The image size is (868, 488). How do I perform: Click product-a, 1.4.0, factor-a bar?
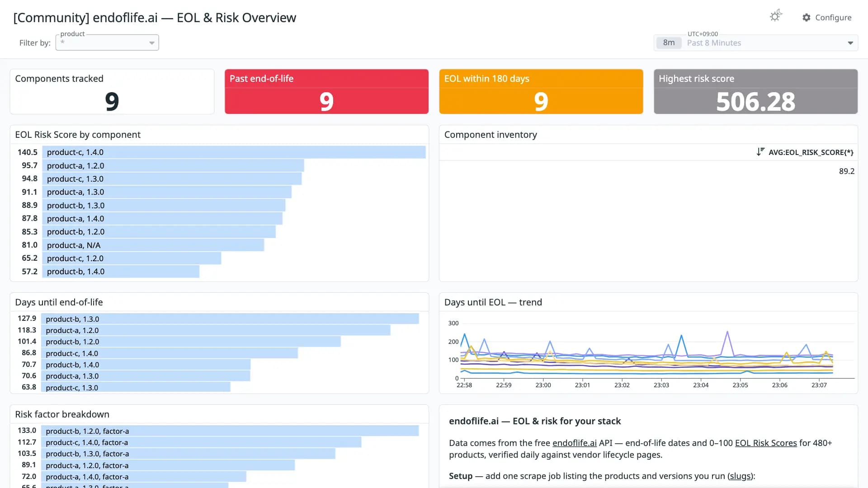pyautogui.click(x=144, y=476)
